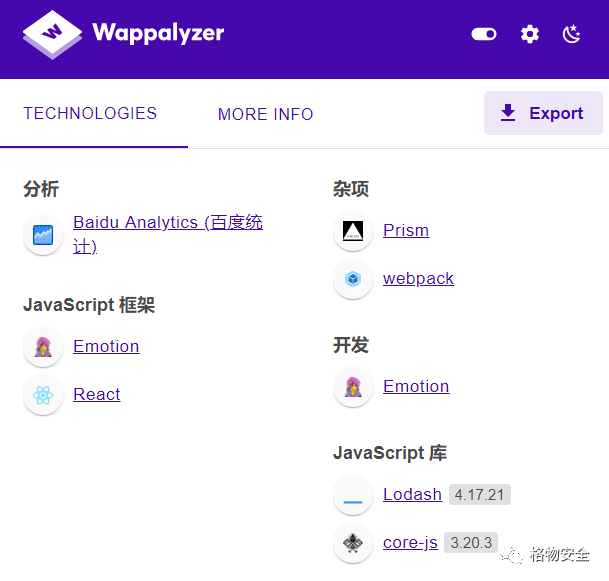
Task: Click the JavaScript 库 category heading
Action: [x=390, y=453]
